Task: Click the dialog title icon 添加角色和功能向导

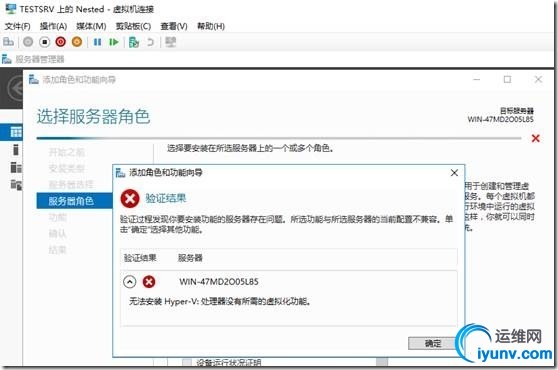Action: pos(121,173)
